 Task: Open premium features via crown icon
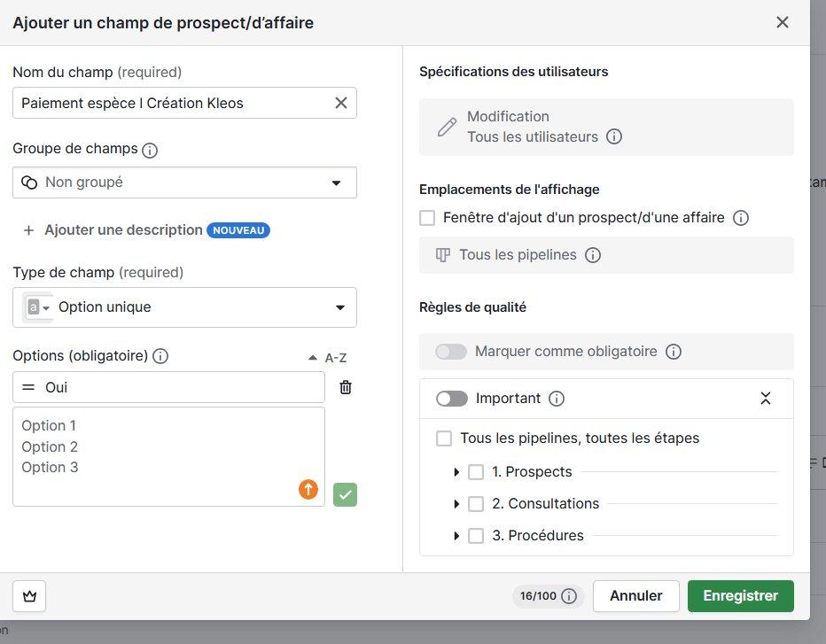click(28, 595)
